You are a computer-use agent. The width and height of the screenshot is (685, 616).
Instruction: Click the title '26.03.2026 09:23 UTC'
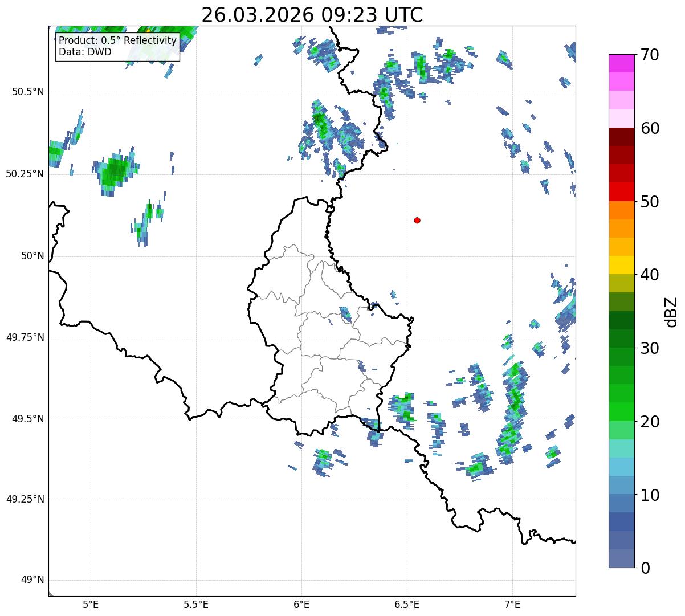(312, 14)
